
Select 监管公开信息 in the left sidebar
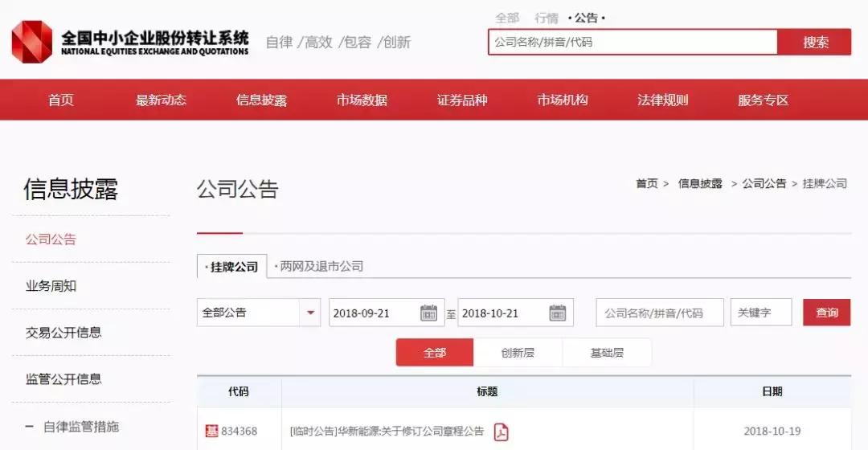[x=63, y=379]
